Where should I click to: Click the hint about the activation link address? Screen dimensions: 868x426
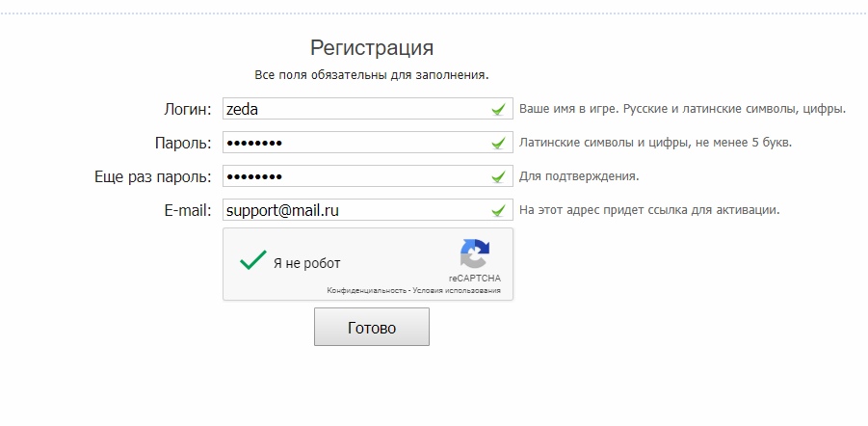pyautogui.click(x=649, y=210)
